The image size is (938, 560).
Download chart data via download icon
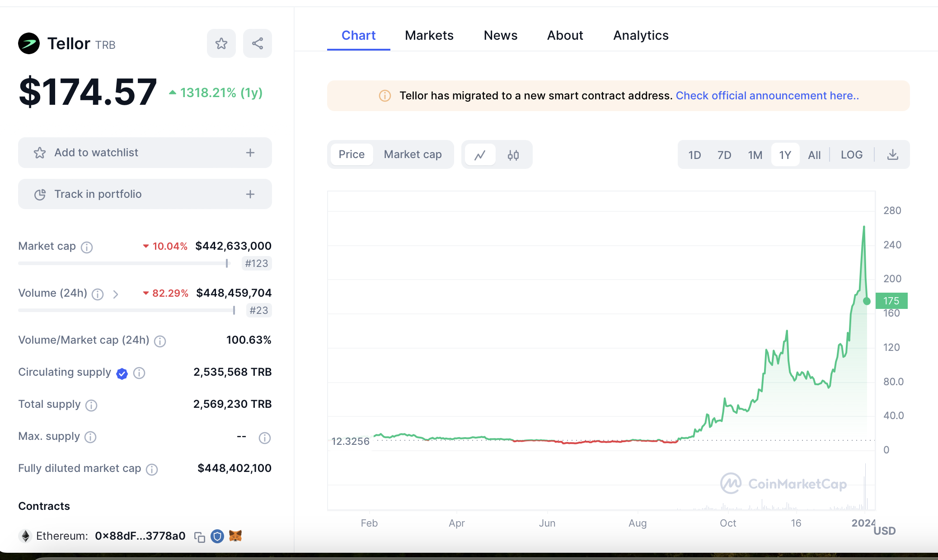(892, 155)
